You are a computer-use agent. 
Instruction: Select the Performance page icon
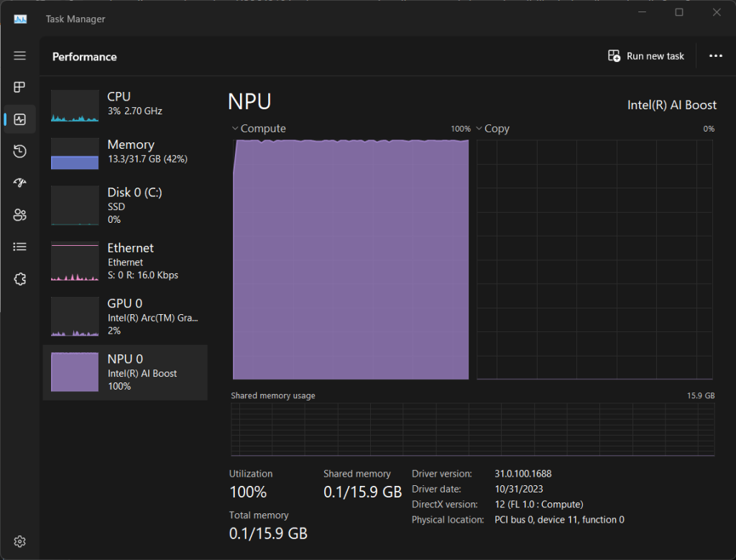point(19,119)
